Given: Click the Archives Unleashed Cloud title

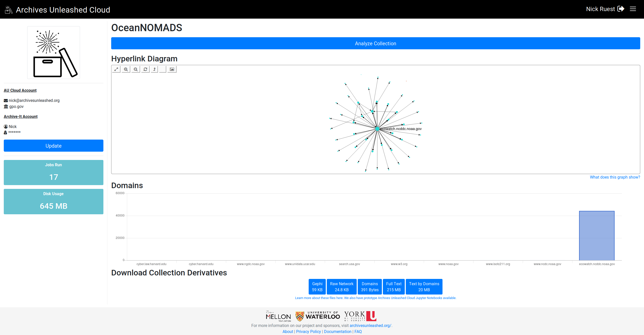Looking at the screenshot, I should coord(63,10).
